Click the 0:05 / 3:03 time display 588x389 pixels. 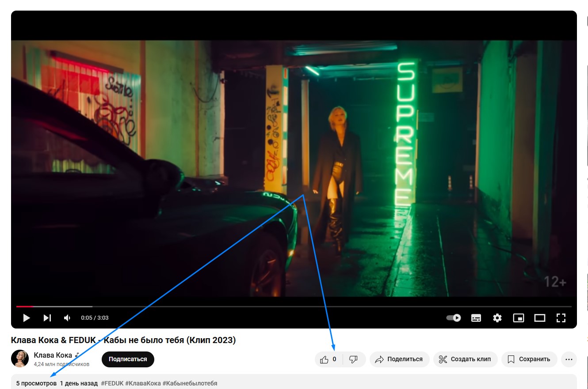click(x=95, y=317)
